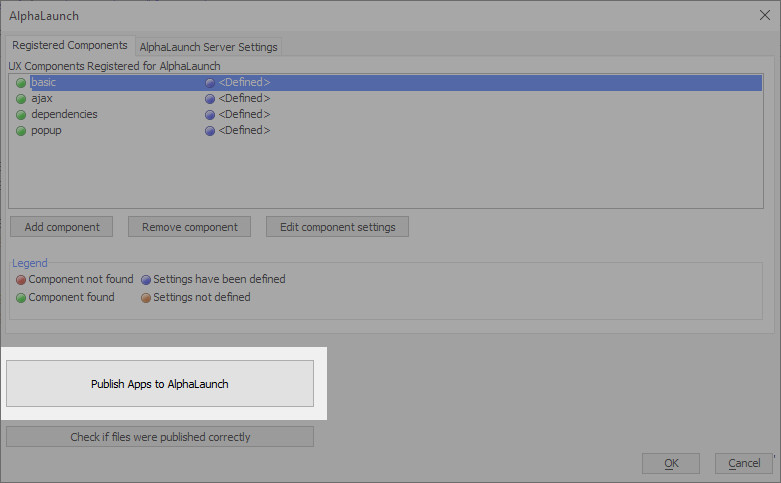The width and height of the screenshot is (781, 483).
Task: Click the Remove component button
Action: pyautogui.click(x=189, y=227)
